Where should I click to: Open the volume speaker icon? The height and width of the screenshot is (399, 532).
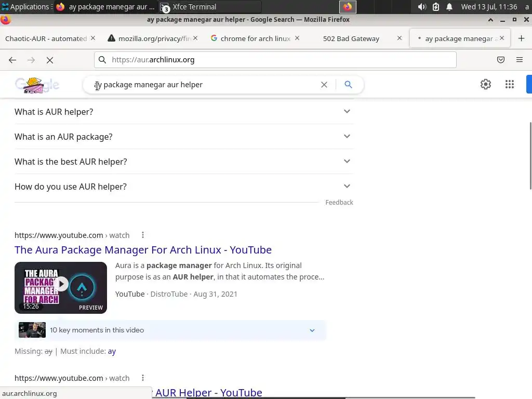click(422, 7)
